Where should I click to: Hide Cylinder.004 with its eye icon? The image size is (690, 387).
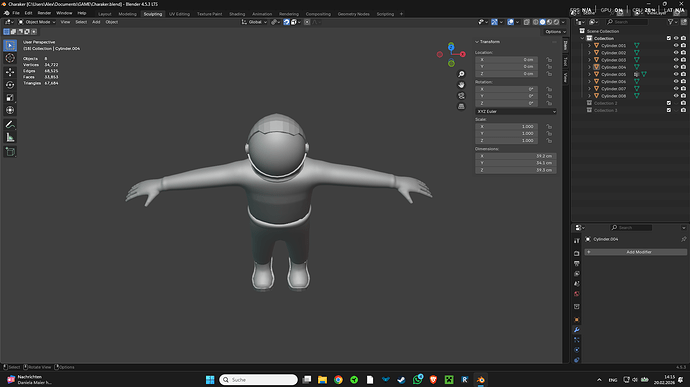[x=676, y=67]
